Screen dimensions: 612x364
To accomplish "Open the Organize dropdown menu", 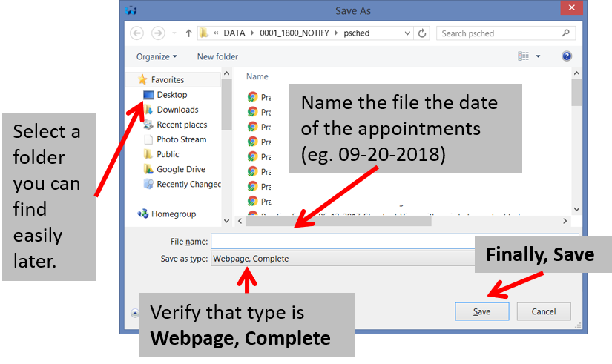I will (x=157, y=56).
